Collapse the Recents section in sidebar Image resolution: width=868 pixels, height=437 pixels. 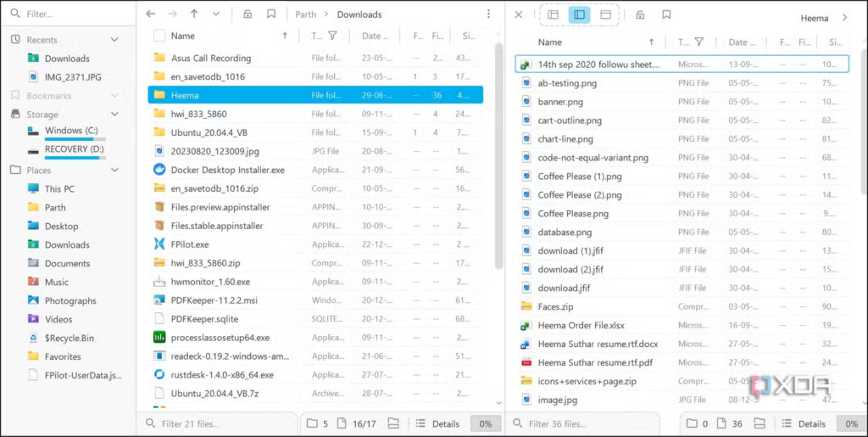pyautogui.click(x=114, y=40)
